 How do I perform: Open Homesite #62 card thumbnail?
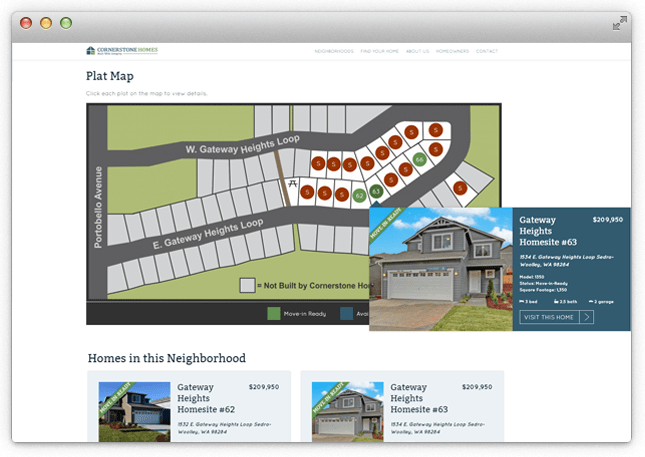coord(135,412)
